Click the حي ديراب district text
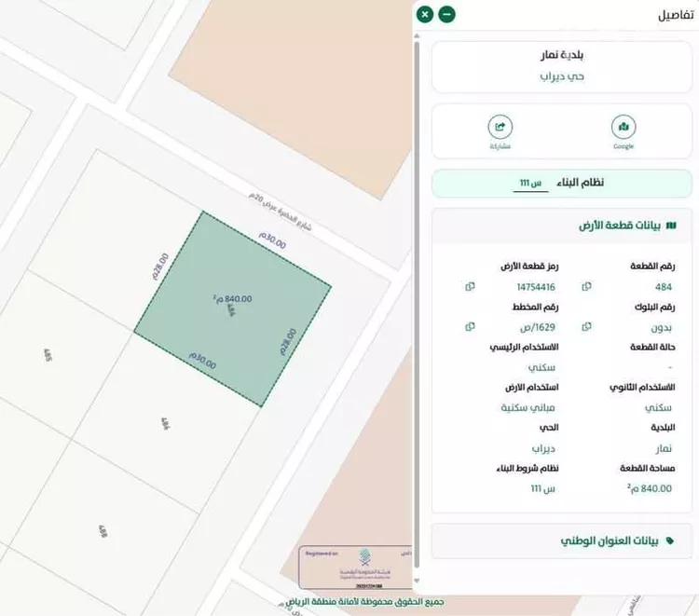Image resolution: width=699 pixels, height=616 pixels. [x=562, y=76]
